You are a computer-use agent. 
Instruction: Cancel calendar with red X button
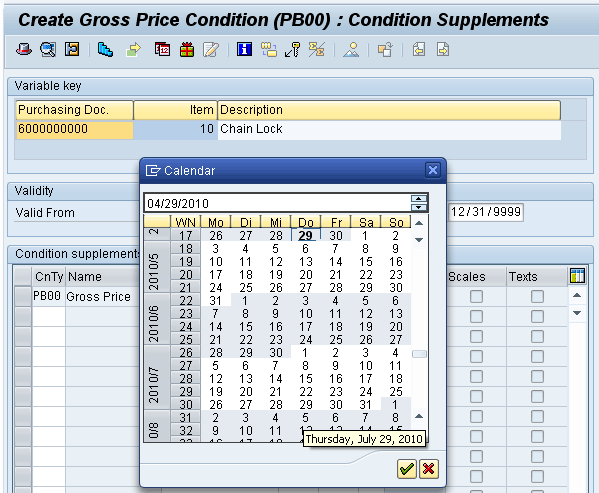(x=429, y=469)
